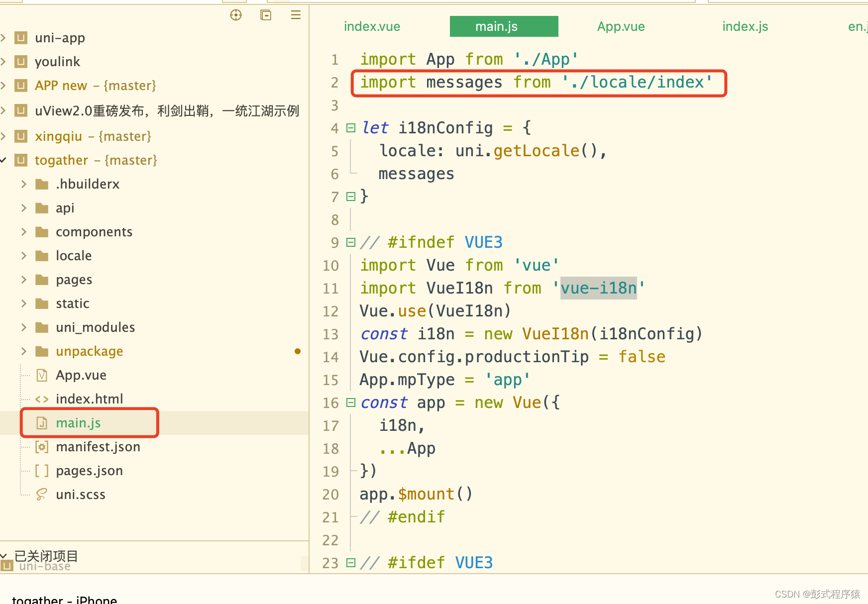
Task: Click the app.$mount() call on line 20
Action: 416,495
